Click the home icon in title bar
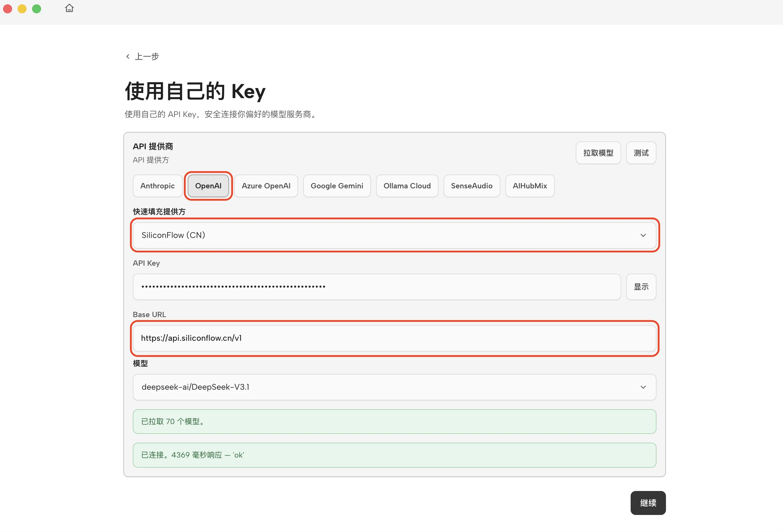Image resolution: width=783 pixels, height=532 pixels. [x=69, y=8]
